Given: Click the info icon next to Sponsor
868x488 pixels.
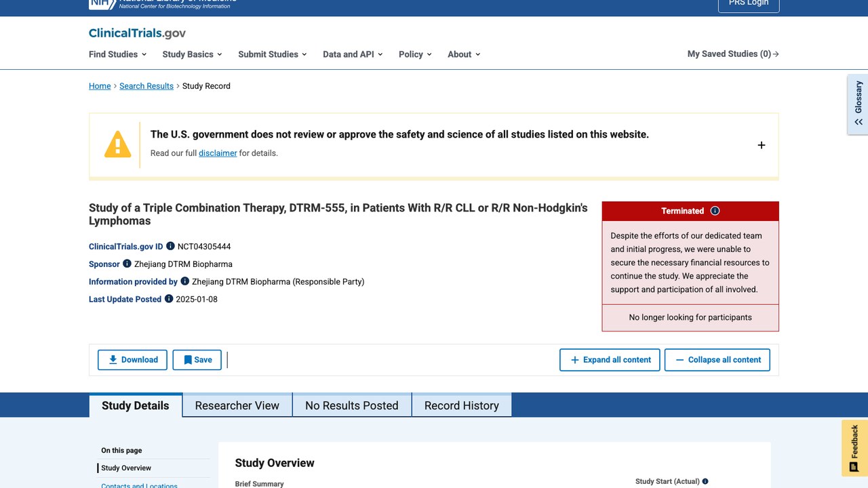Looking at the screenshot, I should (127, 264).
